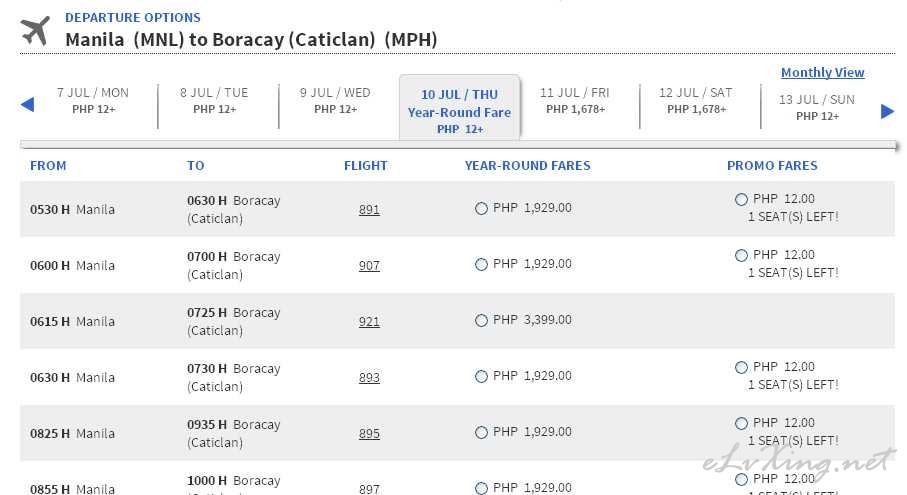Select the 9 JUL / WED date tab

click(335, 101)
